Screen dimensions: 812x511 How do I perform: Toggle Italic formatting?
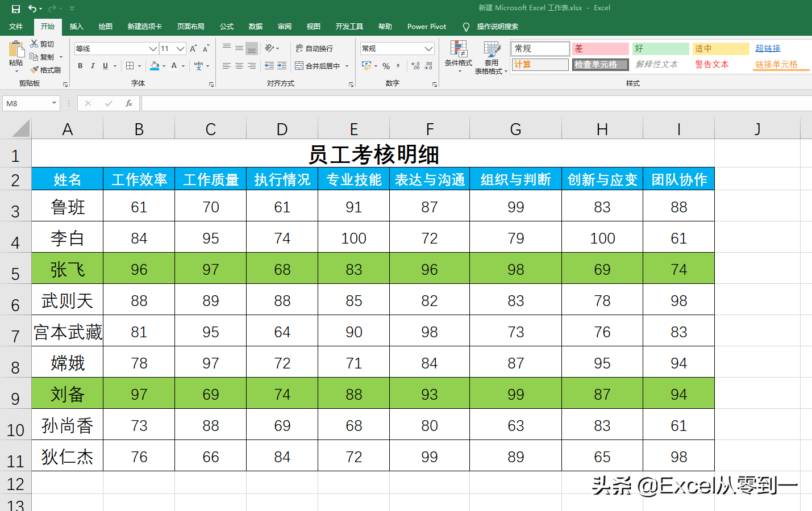(93, 66)
